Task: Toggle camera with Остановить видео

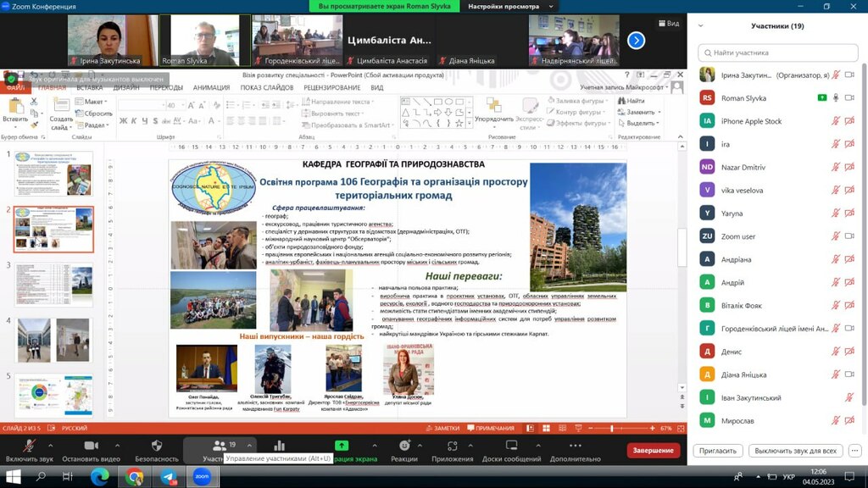Action: [x=91, y=451]
